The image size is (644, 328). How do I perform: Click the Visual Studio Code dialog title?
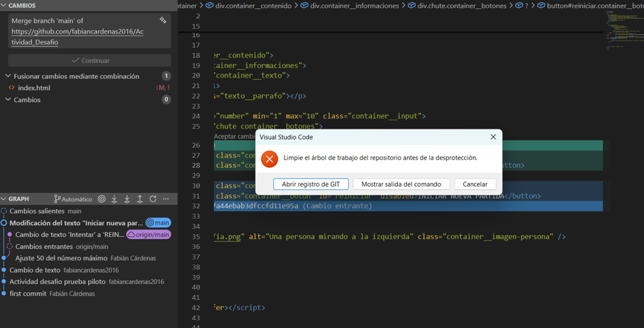click(x=286, y=137)
